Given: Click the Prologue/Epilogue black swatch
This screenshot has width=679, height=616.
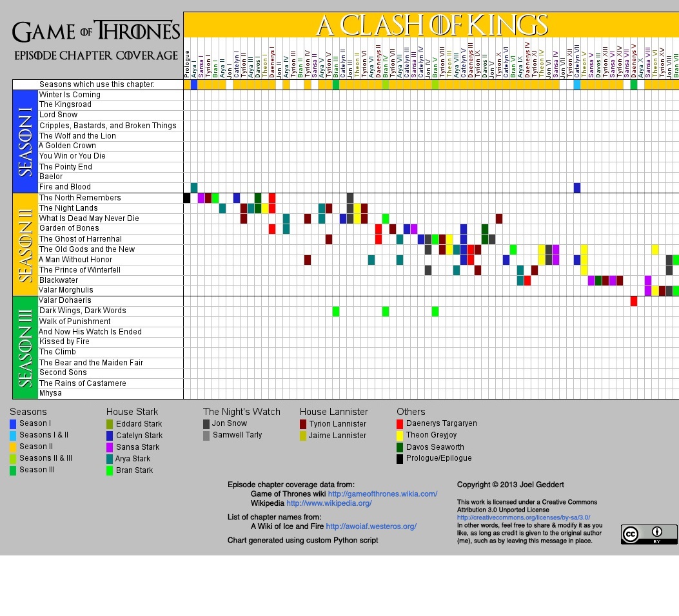Looking at the screenshot, I should [x=400, y=459].
